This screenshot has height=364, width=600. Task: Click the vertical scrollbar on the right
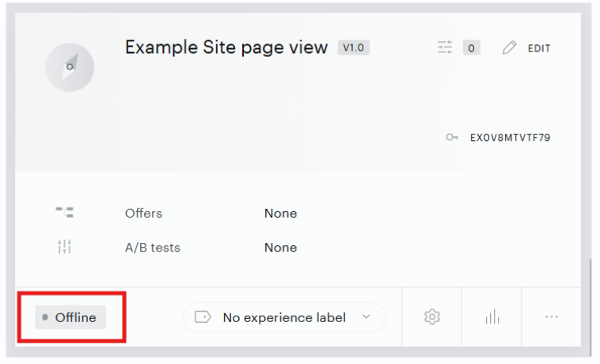[x=591, y=306]
